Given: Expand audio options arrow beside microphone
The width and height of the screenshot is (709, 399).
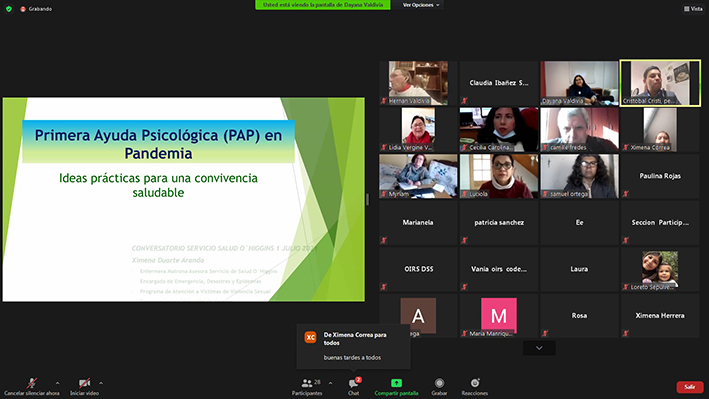Looking at the screenshot, I should 57,383.
